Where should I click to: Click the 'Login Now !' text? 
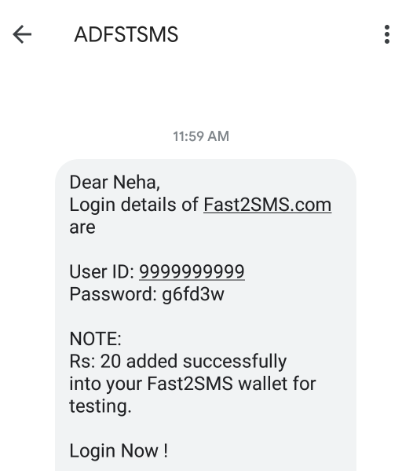coord(118,451)
